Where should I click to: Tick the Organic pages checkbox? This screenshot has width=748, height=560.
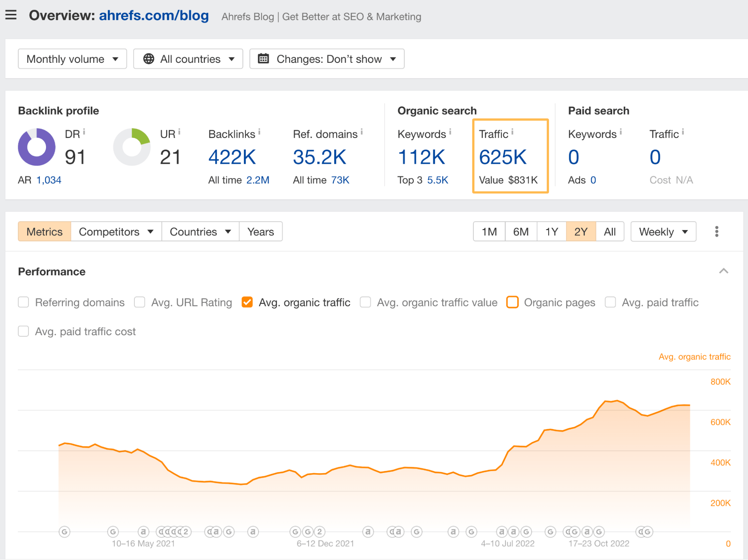click(x=512, y=302)
